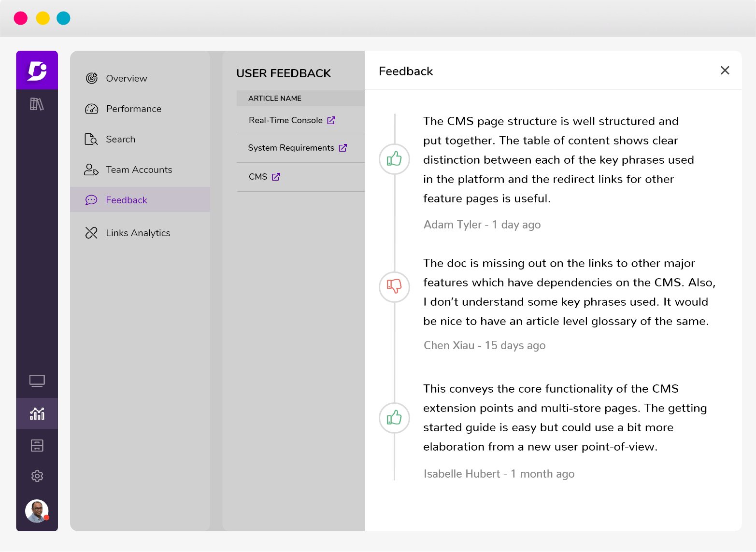Screen dimensions: 756x552
Task: Open the library books icon in the sidebar
Action: click(37, 104)
